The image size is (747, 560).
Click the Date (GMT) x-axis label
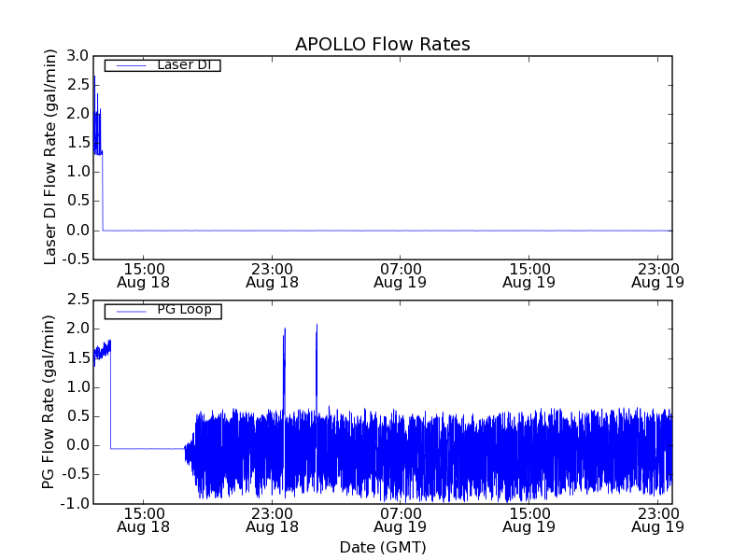point(382,547)
